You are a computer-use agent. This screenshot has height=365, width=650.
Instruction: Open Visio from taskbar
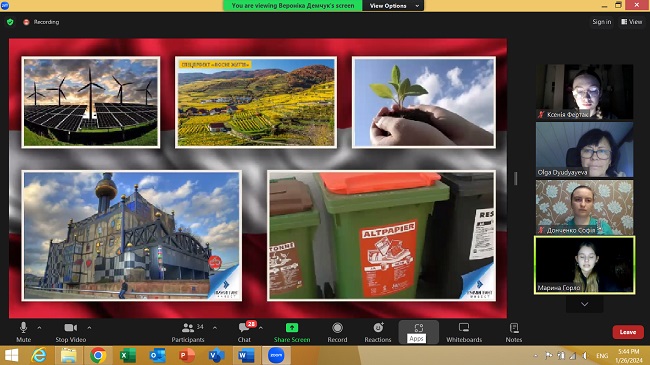tap(216, 355)
